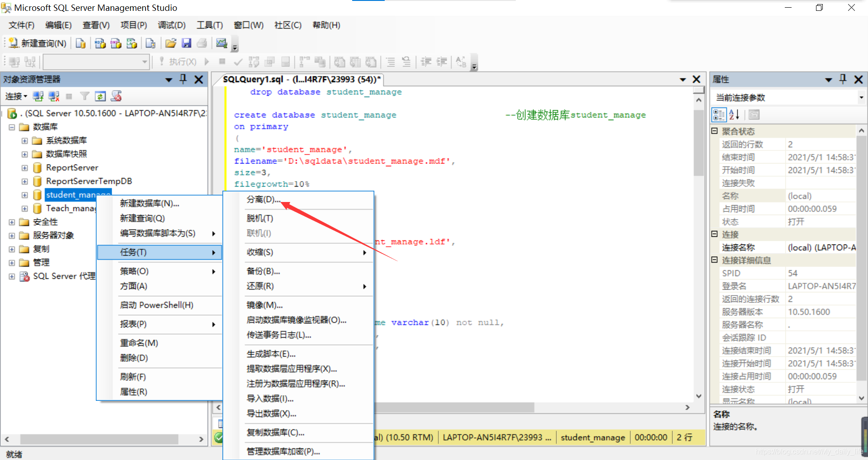Open a new Analysis Services DMX query
Viewport: 868px width, 460px height.
[x=116, y=43]
